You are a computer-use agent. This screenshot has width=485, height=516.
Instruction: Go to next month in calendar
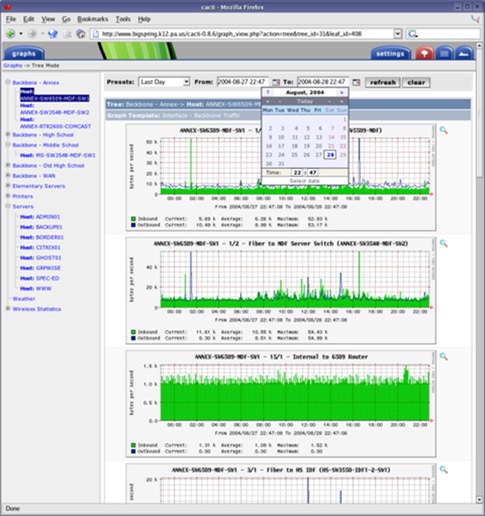[x=330, y=101]
